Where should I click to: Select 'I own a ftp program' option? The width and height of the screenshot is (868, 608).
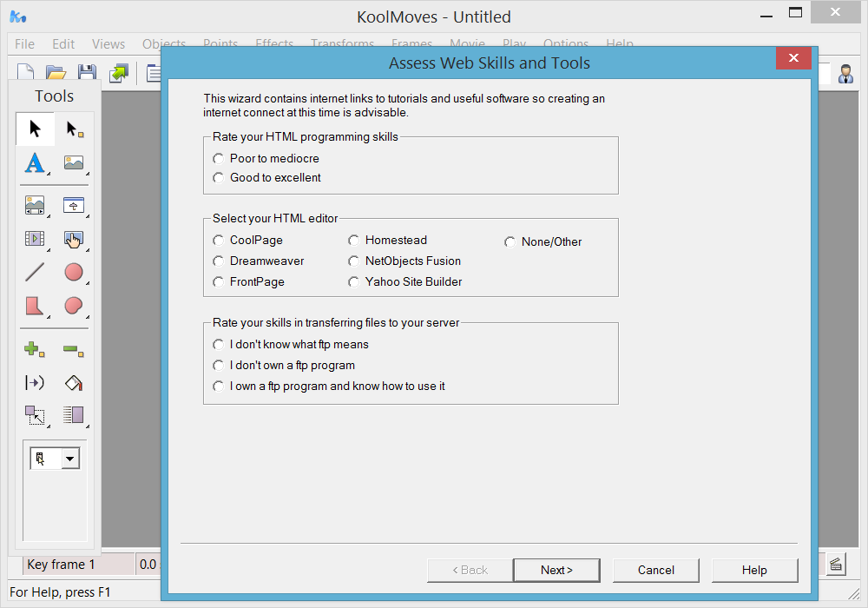329,386
